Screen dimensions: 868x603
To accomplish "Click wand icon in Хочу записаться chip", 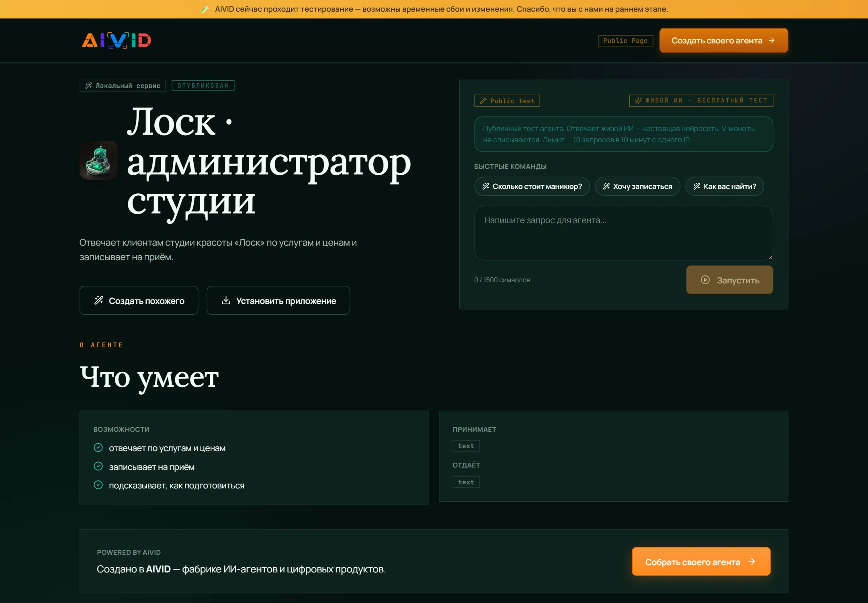I will [606, 186].
